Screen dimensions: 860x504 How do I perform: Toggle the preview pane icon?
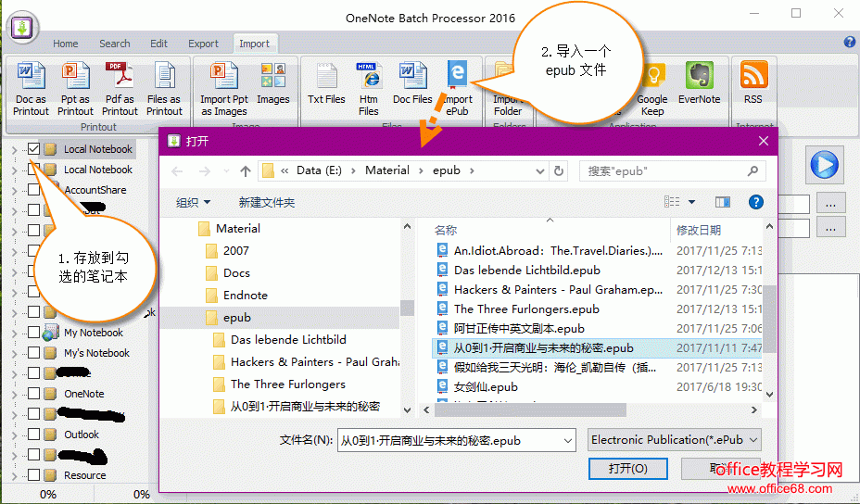tap(722, 202)
